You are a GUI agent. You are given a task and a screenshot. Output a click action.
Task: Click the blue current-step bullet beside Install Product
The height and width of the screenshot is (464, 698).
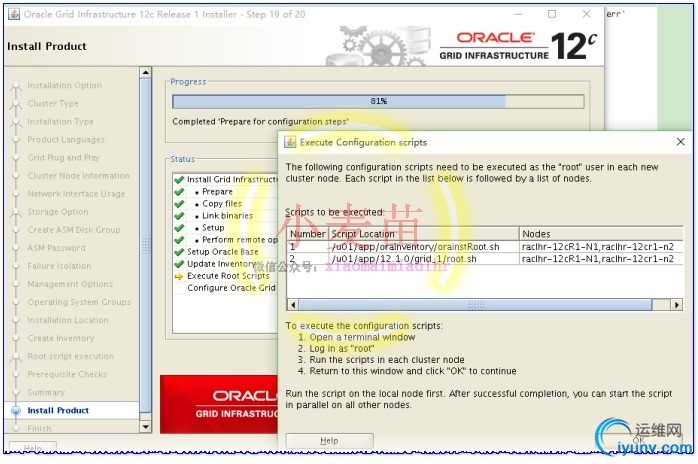click(16, 411)
